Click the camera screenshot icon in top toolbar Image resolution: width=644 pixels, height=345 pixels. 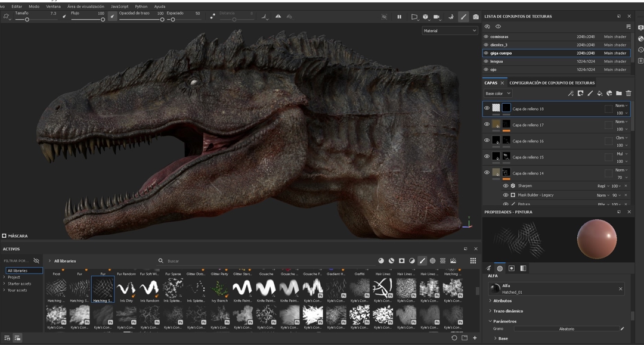tap(475, 17)
